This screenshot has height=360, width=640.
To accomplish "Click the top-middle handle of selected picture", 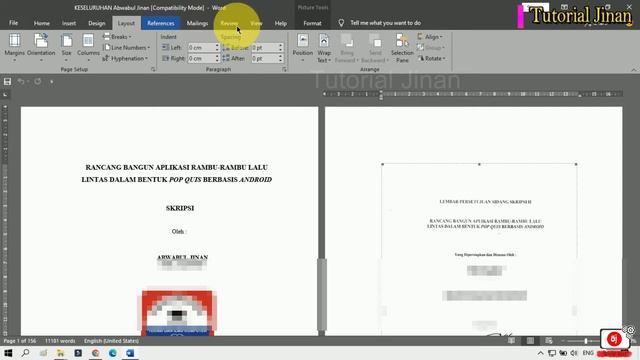I will tap(479, 164).
